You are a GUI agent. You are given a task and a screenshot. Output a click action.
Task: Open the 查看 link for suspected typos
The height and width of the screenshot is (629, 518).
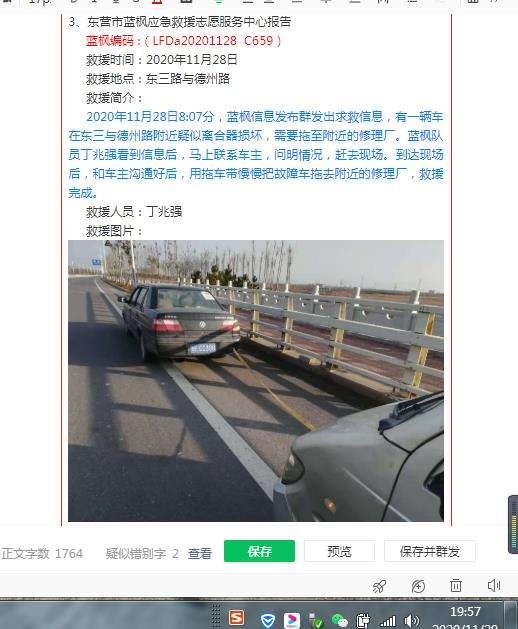coord(200,554)
